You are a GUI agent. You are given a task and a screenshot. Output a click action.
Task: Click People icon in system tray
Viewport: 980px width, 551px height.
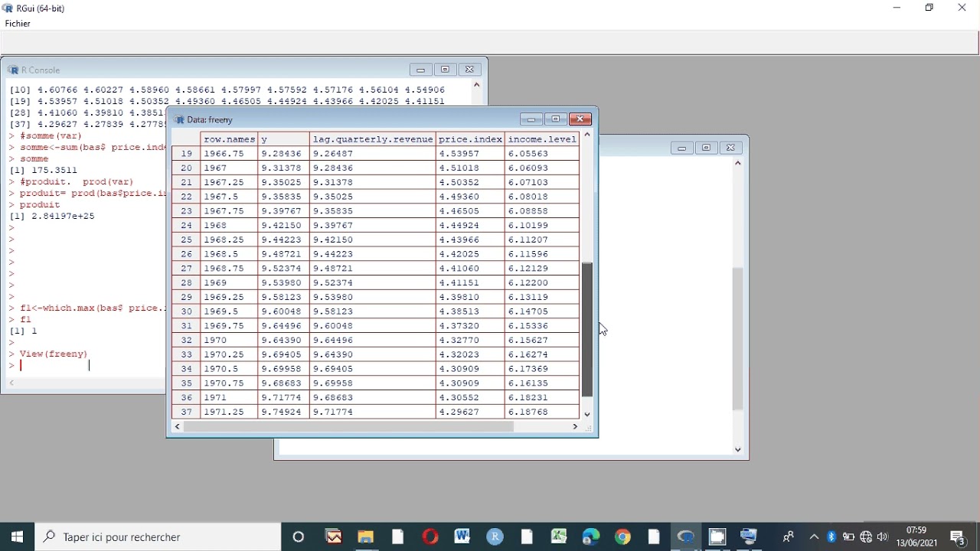click(x=789, y=537)
